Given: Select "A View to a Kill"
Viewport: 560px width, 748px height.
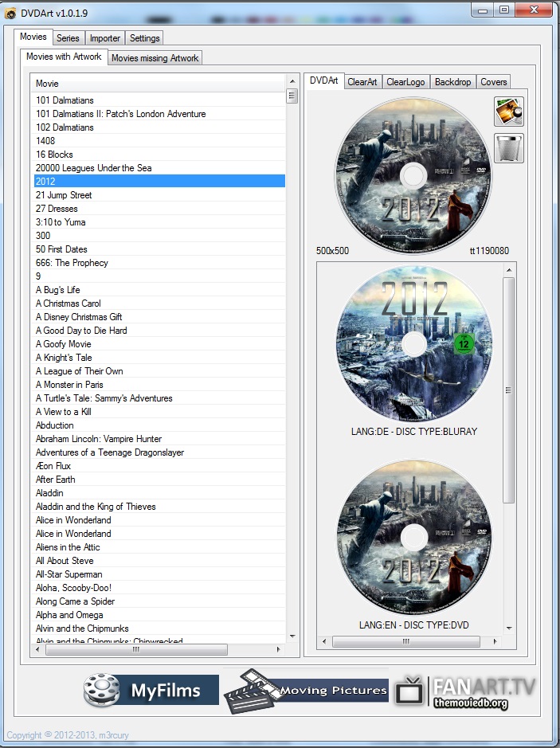Looking at the screenshot, I should coord(160,411).
